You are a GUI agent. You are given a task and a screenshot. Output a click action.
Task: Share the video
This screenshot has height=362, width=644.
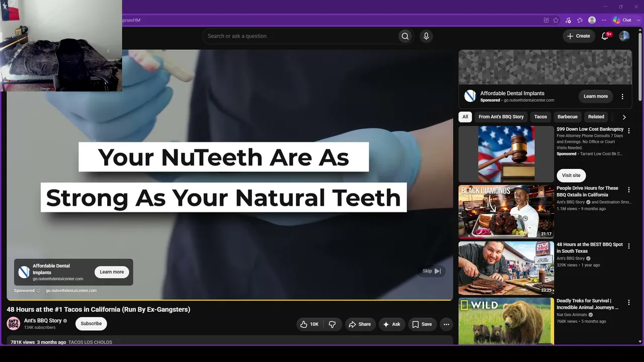(x=360, y=324)
